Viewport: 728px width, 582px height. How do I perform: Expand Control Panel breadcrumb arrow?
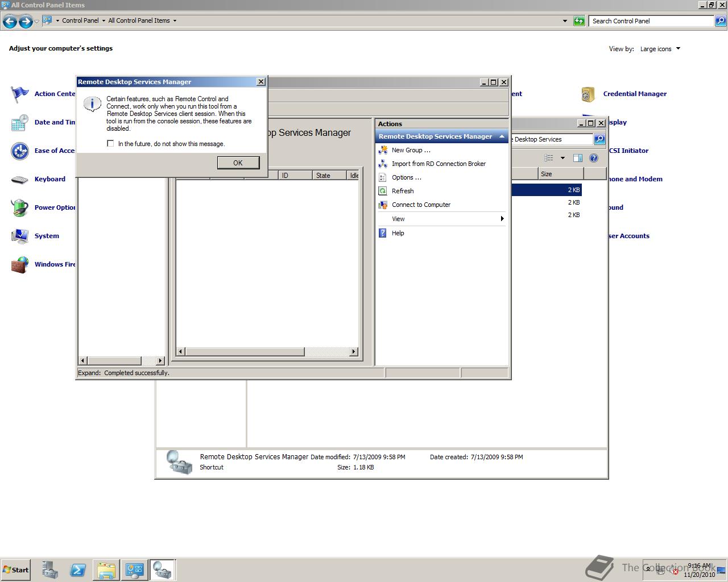[x=104, y=20]
